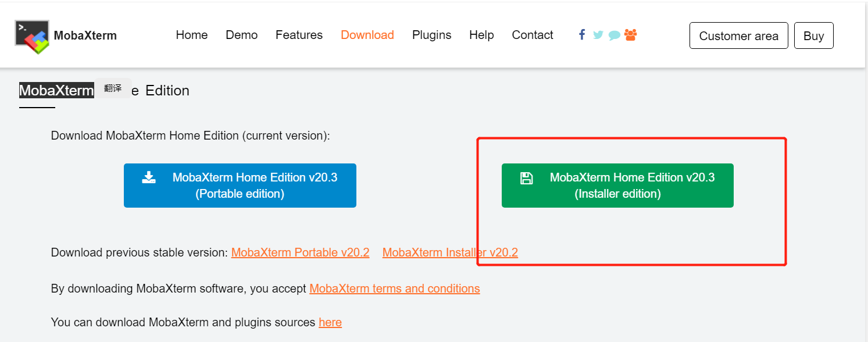Open the MobaXterm Installer v20.2 link

point(450,252)
